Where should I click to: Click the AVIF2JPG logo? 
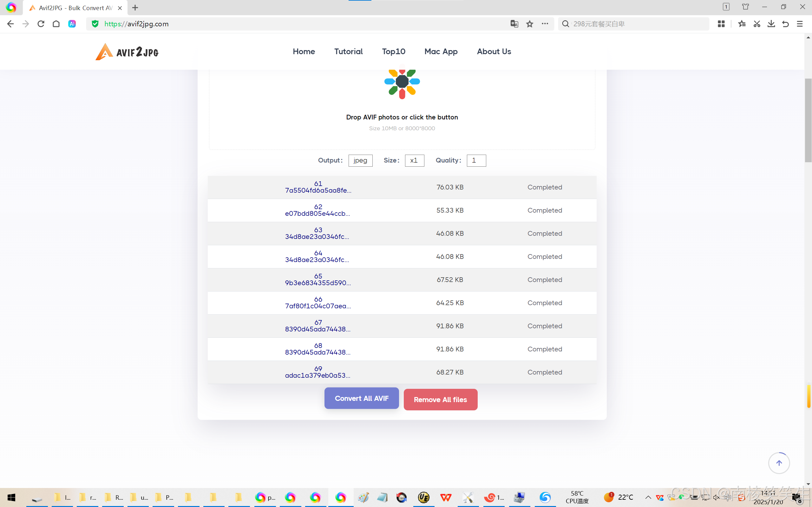pos(127,52)
